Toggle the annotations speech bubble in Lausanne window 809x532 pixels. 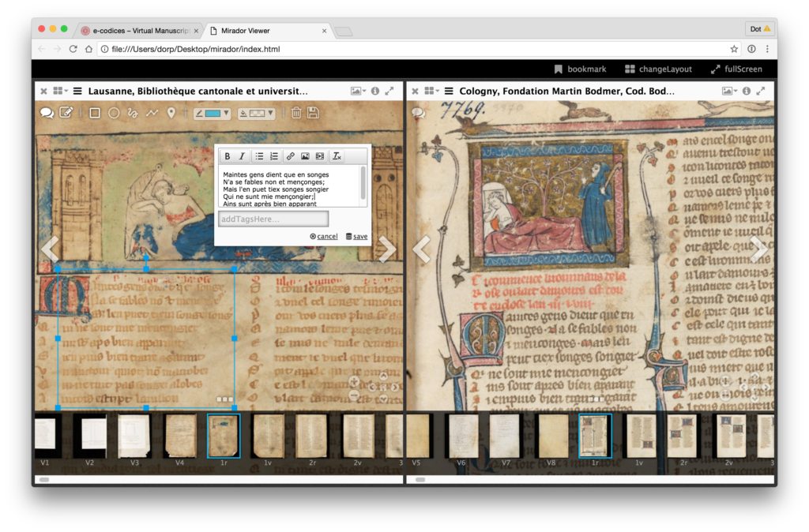pos(47,113)
